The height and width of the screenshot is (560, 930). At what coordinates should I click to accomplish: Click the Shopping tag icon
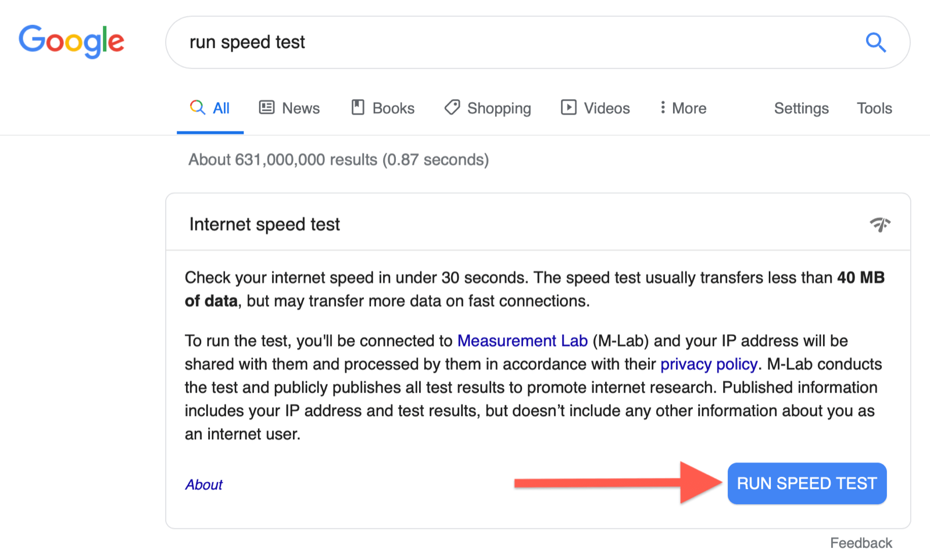[452, 107]
